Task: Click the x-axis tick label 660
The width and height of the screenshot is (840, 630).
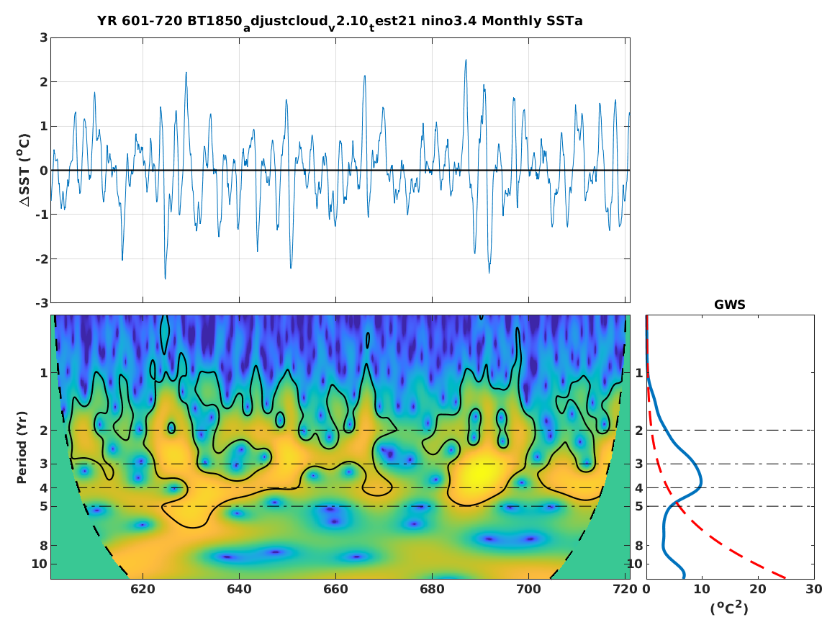Action: (335, 589)
